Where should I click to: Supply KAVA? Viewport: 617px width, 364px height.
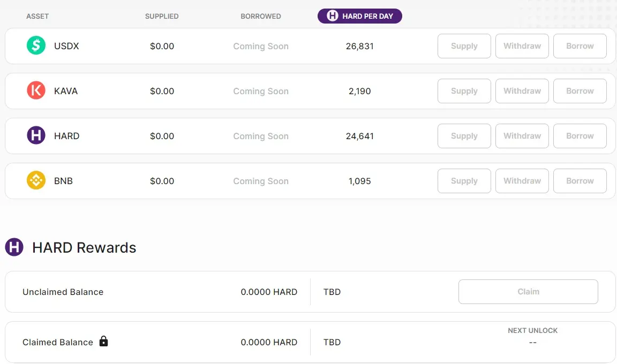(x=464, y=91)
